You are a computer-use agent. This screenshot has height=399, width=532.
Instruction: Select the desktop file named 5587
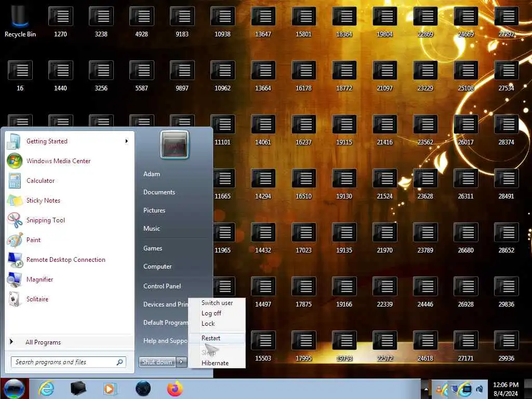tap(141, 76)
